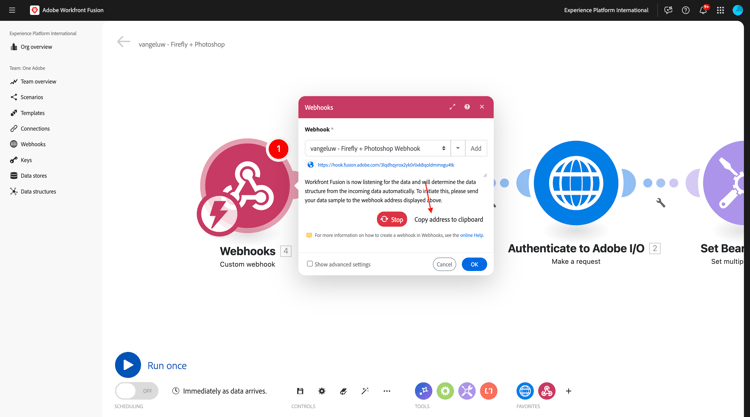This screenshot has width=750, height=417.
Task: Click the scenario name vangeluw - Firefly + Photoshop
Action: click(182, 44)
